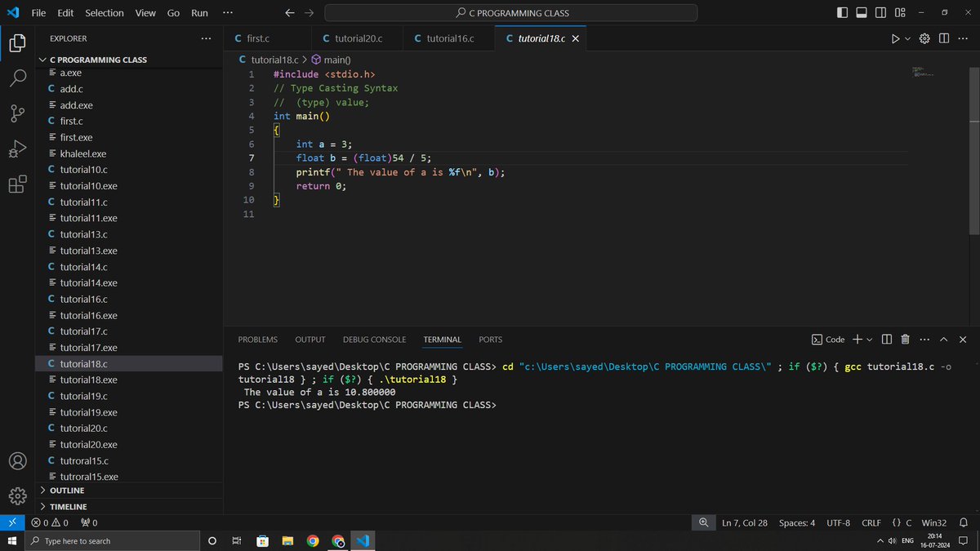The width and height of the screenshot is (980, 551).
Task: Click the Ln 7, Col 28 status item
Action: coord(745,522)
